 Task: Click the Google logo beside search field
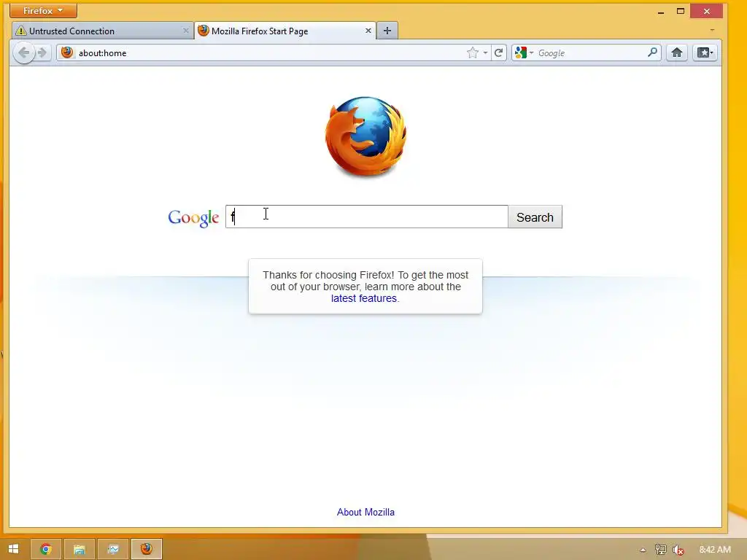(x=193, y=217)
